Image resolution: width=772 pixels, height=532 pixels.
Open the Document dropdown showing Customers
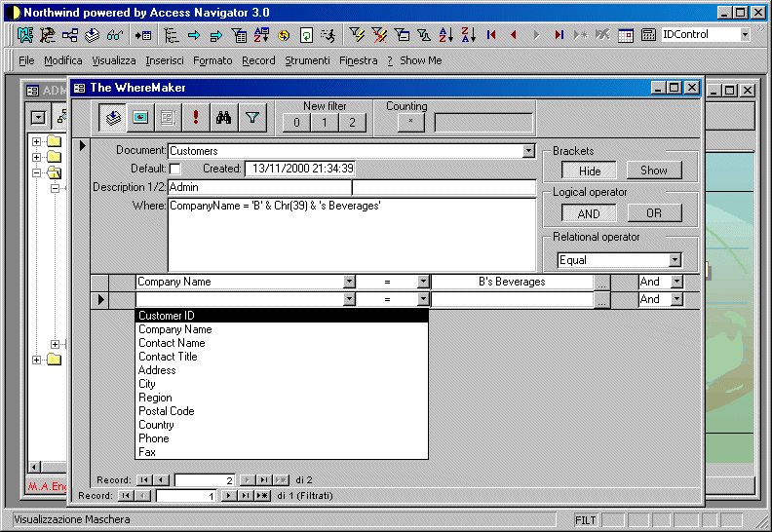[x=528, y=151]
